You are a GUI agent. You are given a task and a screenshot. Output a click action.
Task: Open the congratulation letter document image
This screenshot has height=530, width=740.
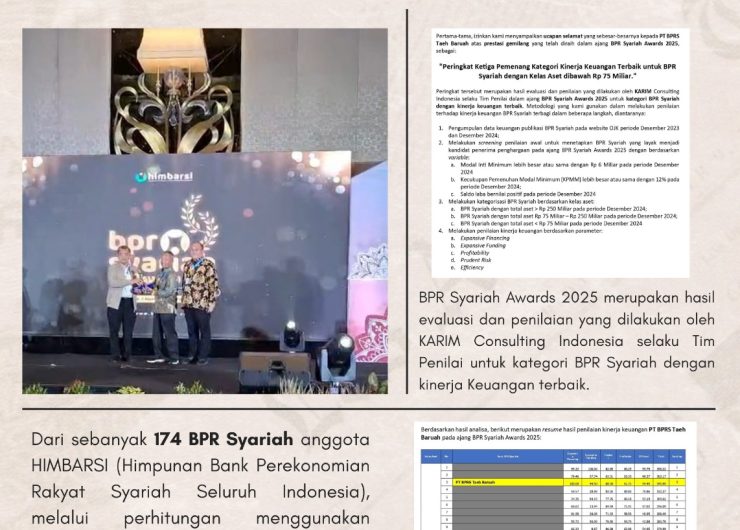[x=560, y=152]
